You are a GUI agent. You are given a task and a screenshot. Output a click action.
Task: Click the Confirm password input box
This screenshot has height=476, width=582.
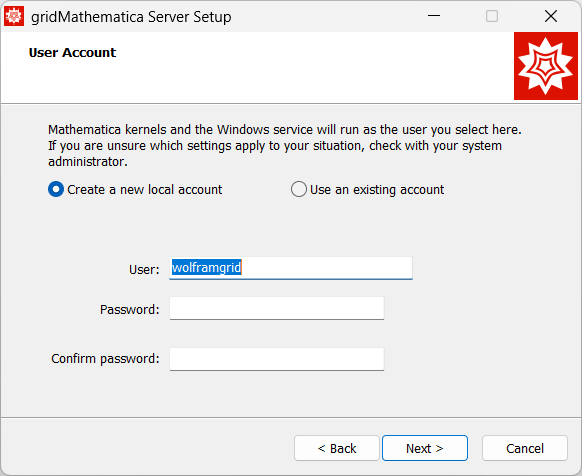[277, 359]
